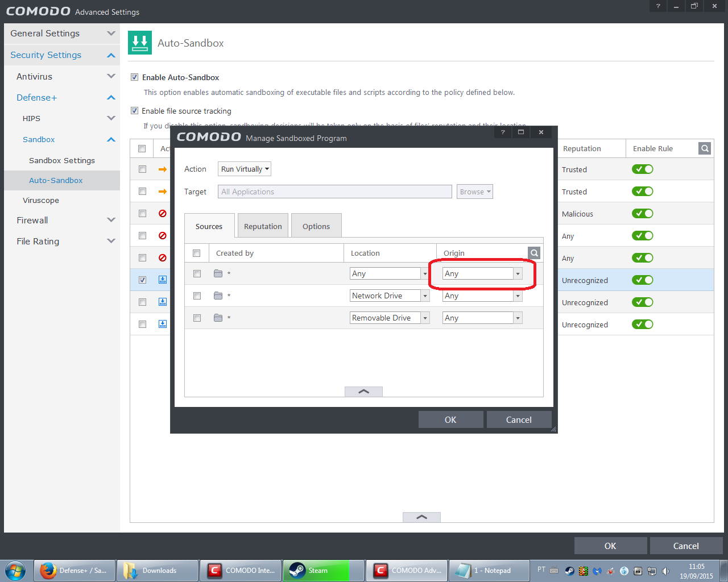Click folder icon in Removable Drive row
Screen dimensions: 728x582
(x=218, y=318)
